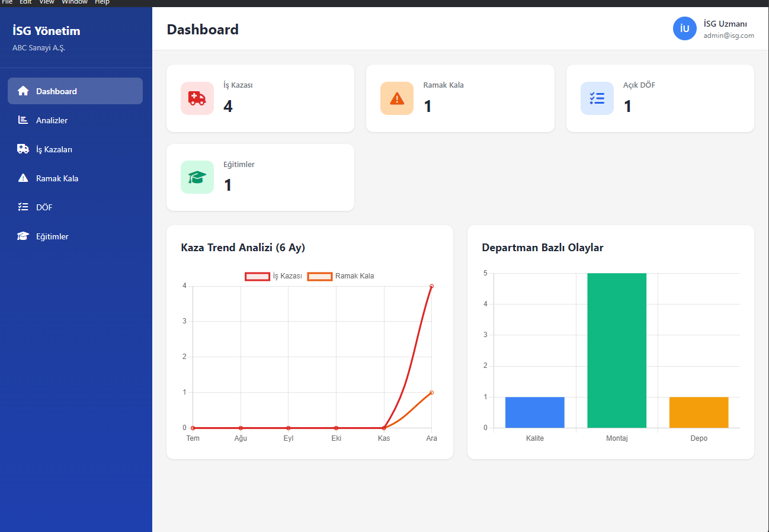Toggle İş Kazası series in chart legend
The height and width of the screenshot is (532, 769).
(x=274, y=276)
